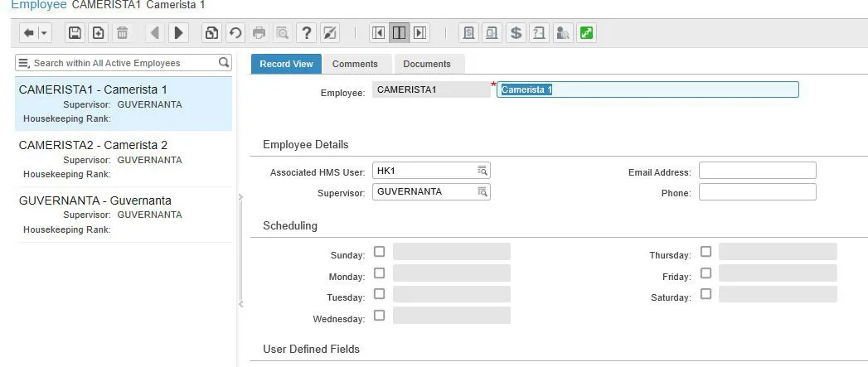868x367 pixels.
Task: Click the green expand fullscreen icon
Action: coord(586,33)
